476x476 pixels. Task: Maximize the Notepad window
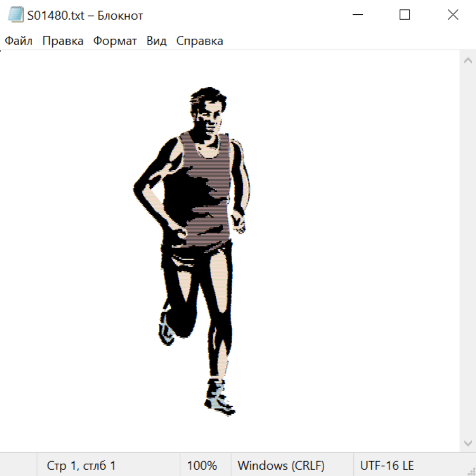[x=405, y=15]
